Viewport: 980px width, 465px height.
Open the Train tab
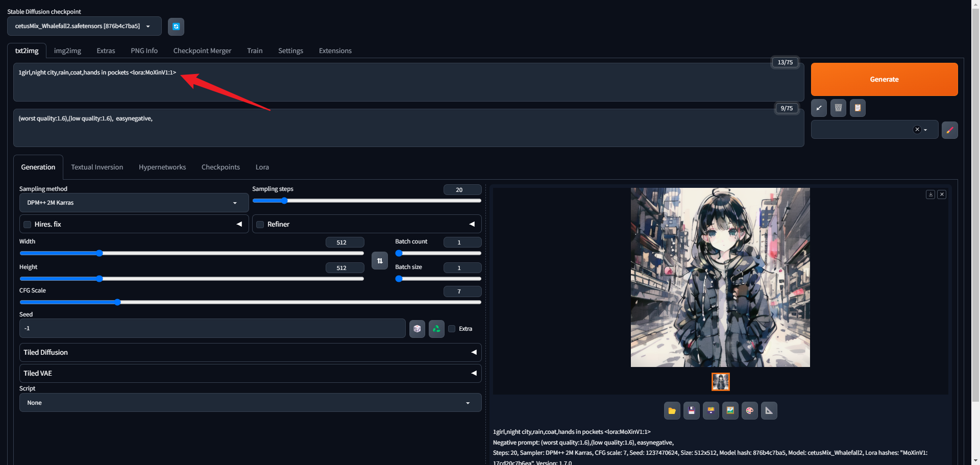(x=255, y=51)
